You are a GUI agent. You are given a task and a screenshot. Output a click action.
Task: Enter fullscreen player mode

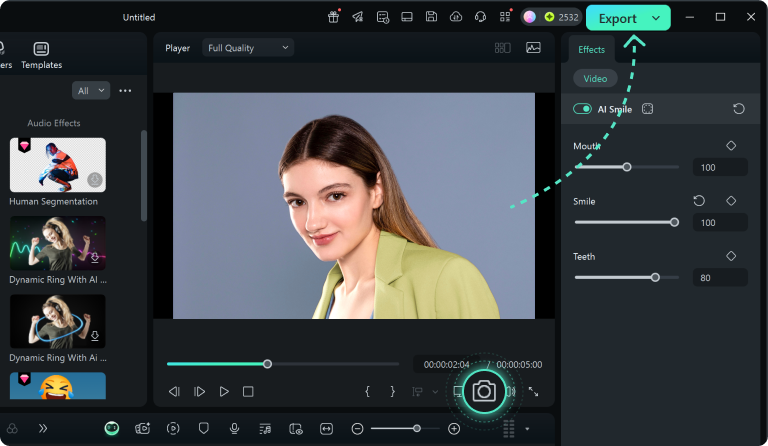click(x=533, y=392)
